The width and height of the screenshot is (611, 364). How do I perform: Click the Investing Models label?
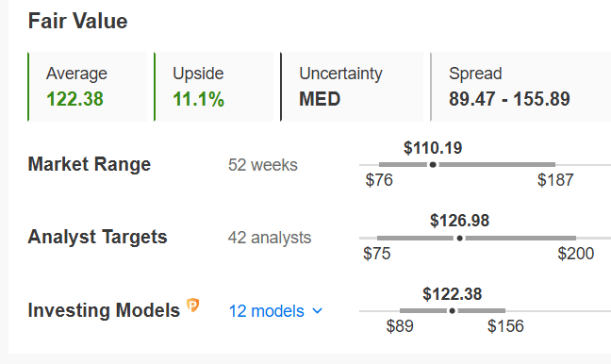pyautogui.click(x=104, y=310)
